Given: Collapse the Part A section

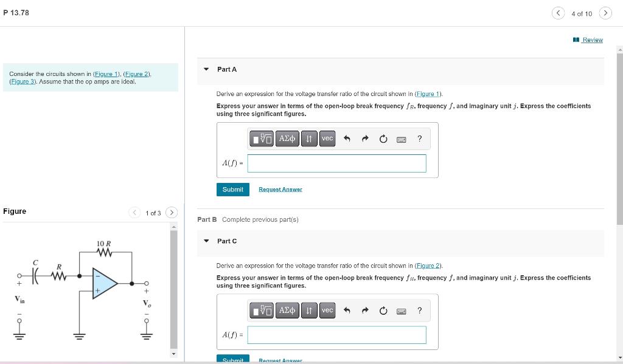Looking at the screenshot, I should click(206, 69).
